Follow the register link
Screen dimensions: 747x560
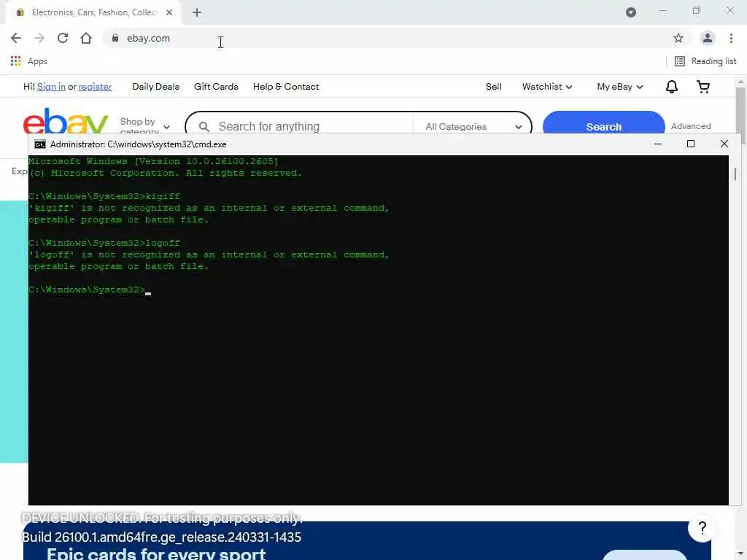95,87
